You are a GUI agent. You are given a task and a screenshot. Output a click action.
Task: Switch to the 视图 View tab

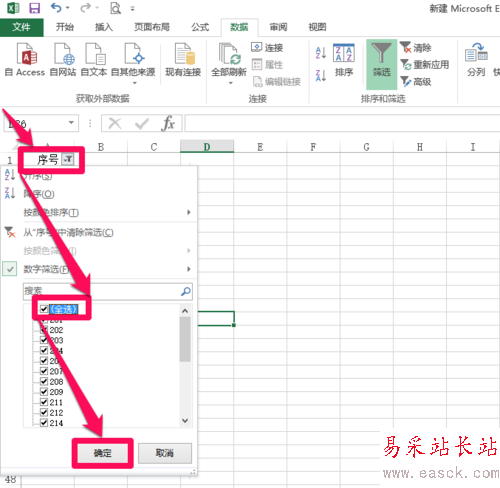point(317,27)
